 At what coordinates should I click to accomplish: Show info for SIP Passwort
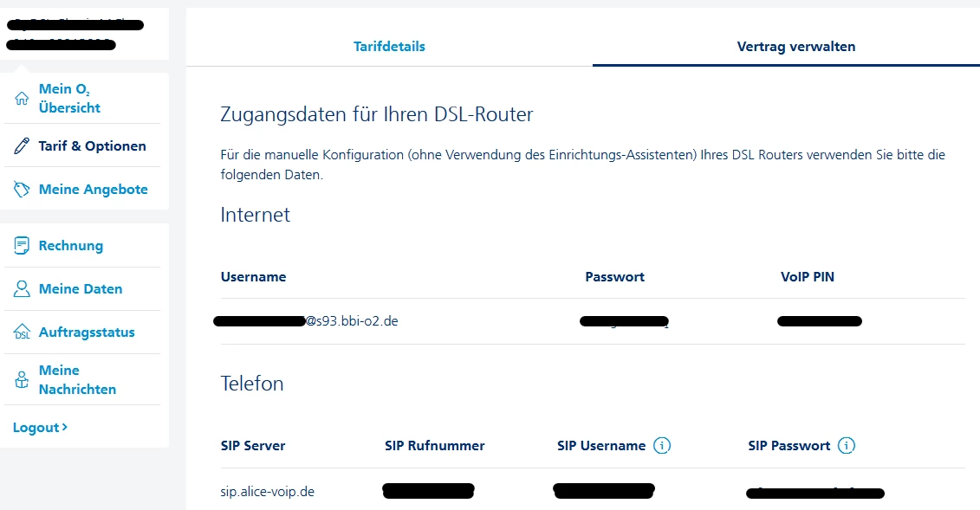click(847, 446)
